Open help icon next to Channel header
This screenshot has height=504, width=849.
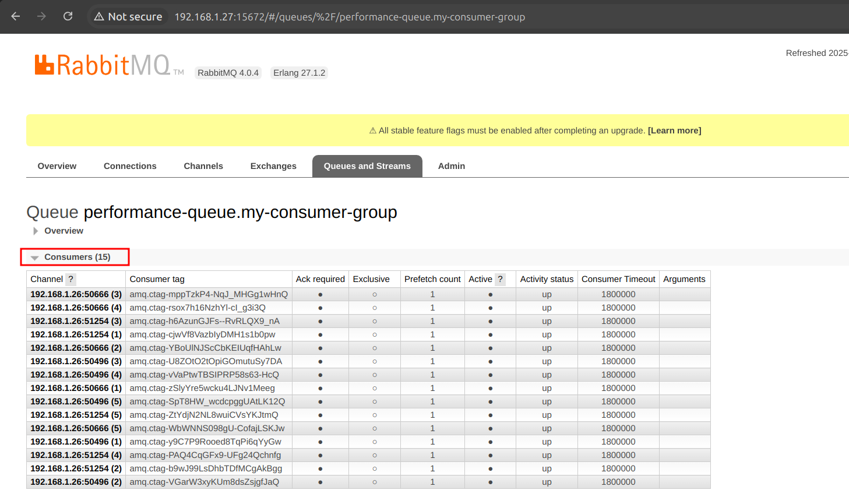[x=71, y=279]
